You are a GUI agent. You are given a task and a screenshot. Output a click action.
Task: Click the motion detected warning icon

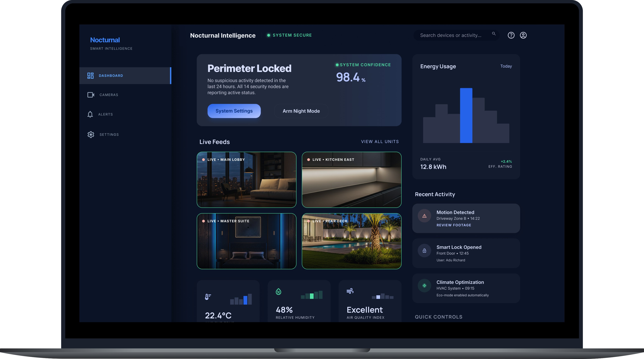point(424,216)
